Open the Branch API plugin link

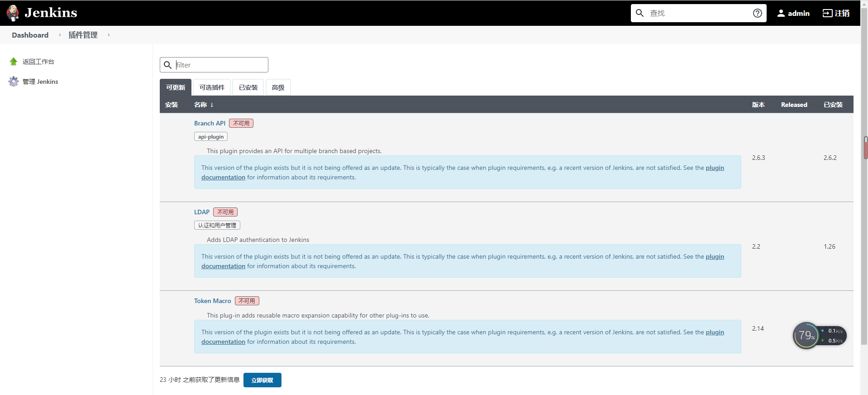tap(210, 123)
